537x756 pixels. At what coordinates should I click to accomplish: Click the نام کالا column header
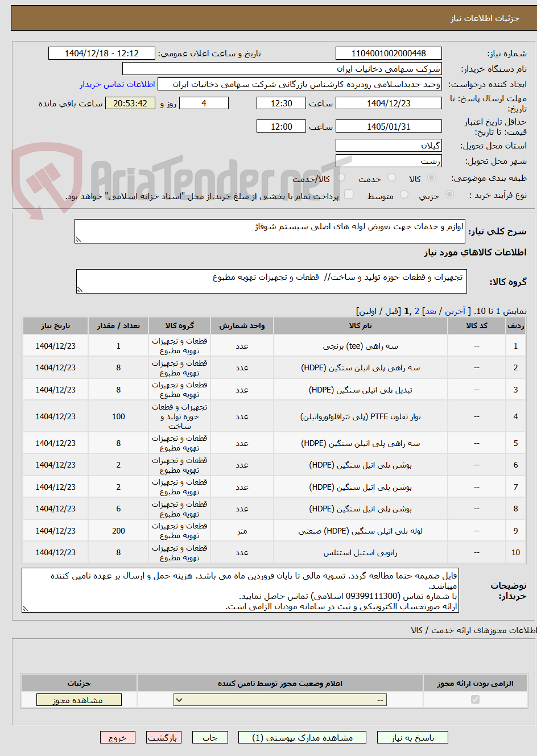click(360, 326)
